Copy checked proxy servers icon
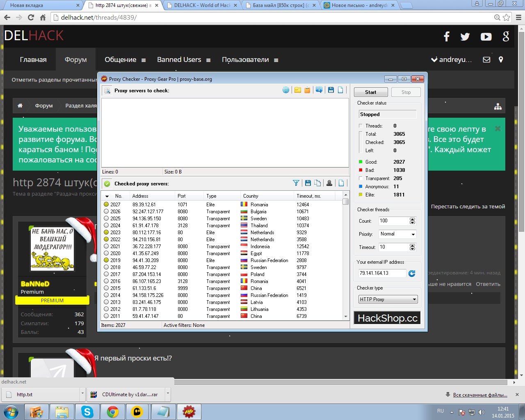The image size is (525, 420). click(x=317, y=183)
